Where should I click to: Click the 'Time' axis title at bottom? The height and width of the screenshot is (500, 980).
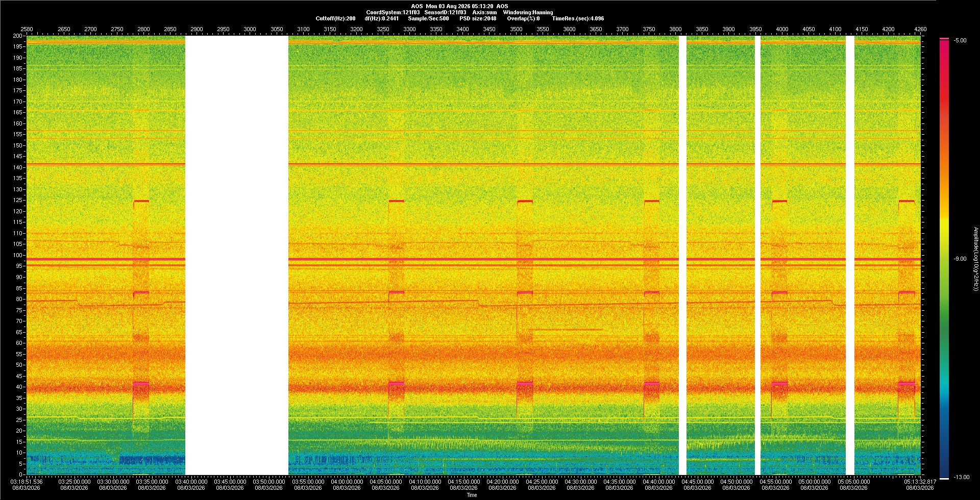(x=472, y=495)
